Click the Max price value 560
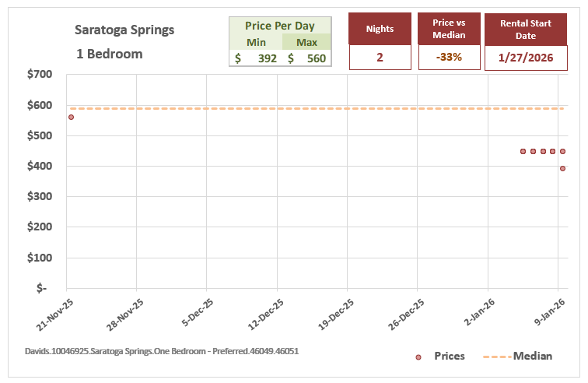Image resolution: width=588 pixels, height=383 pixels. [x=316, y=58]
